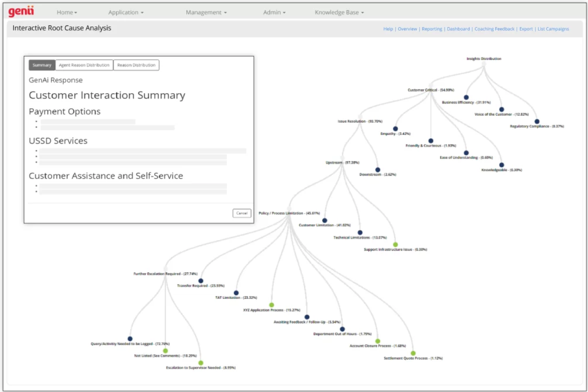
Task: Switch to Agent Reason Distribution tab
Action: coord(84,65)
